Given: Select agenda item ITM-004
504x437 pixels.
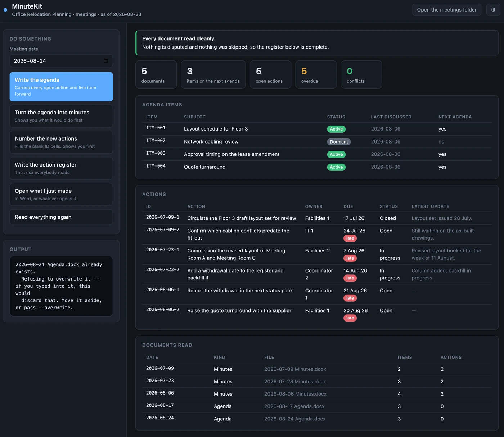Looking at the screenshot, I should coord(156,166).
